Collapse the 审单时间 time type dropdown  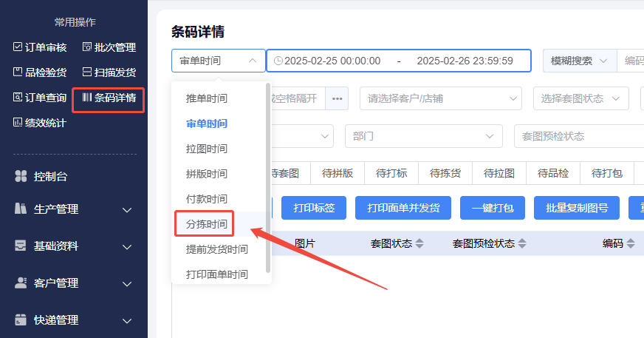point(218,61)
